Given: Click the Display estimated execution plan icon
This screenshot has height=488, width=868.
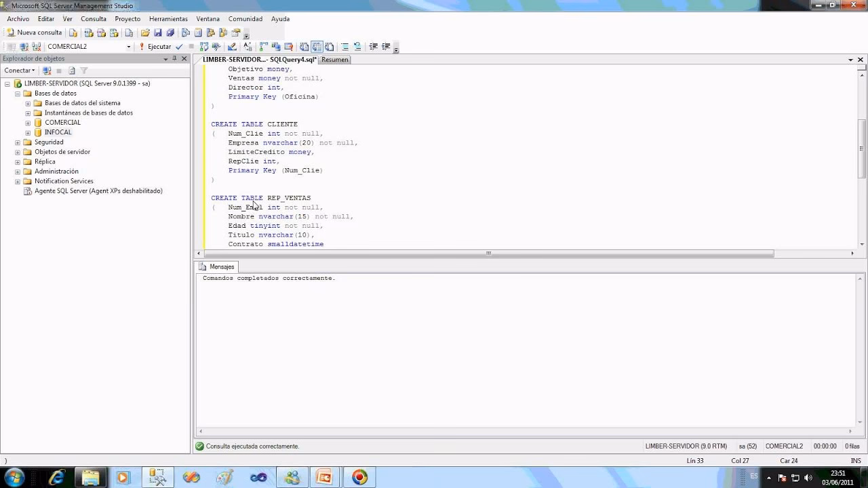Looking at the screenshot, I should [203, 47].
